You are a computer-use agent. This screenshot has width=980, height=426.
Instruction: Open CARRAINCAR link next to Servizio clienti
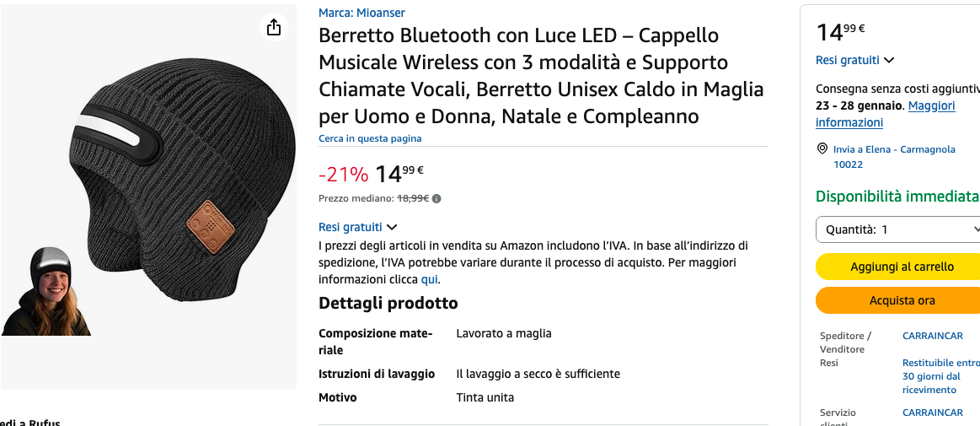(x=932, y=413)
